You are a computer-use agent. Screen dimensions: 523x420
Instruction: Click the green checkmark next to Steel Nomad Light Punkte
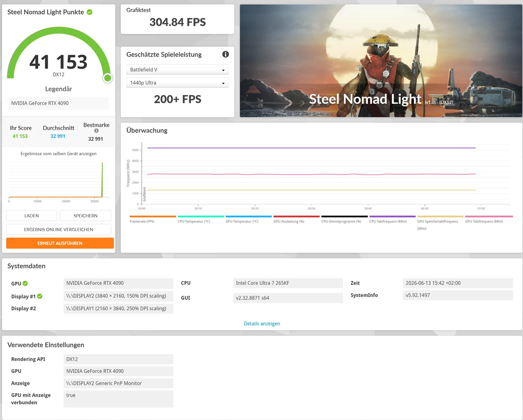pos(89,12)
